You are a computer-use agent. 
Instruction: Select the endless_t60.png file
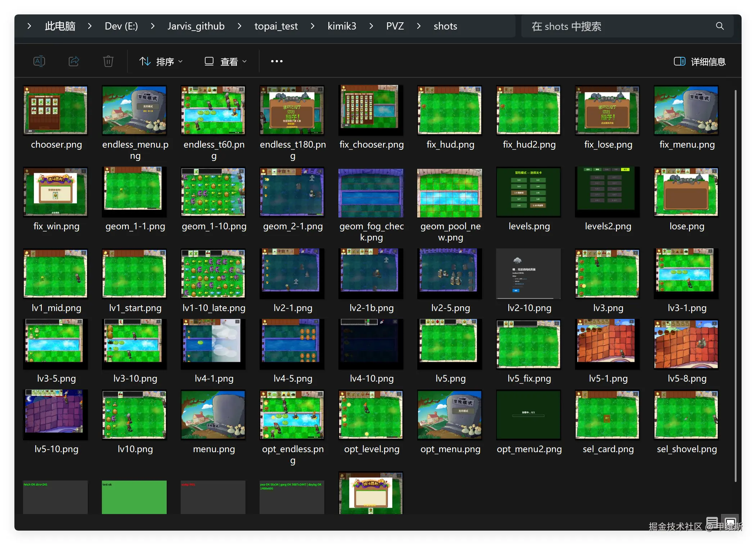(213, 110)
